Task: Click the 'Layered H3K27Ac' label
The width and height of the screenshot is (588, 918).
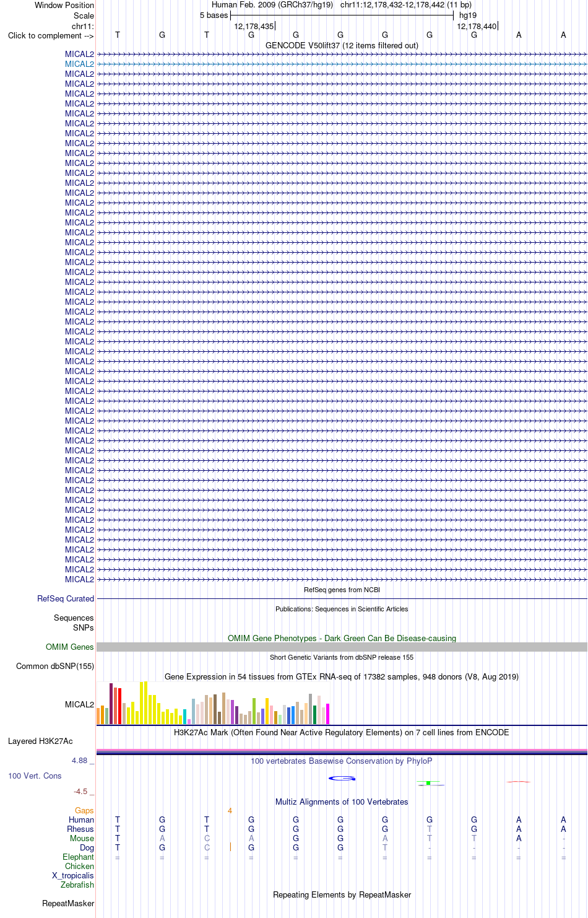Action: pos(40,741)
